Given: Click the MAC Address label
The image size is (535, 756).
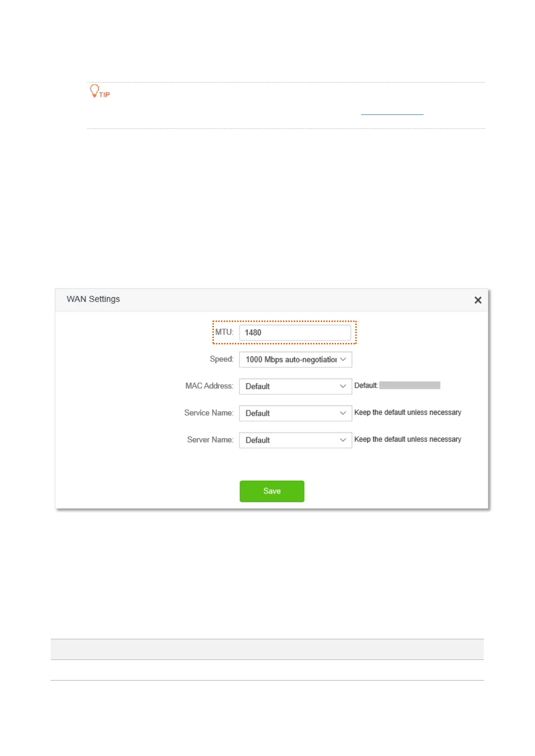Looking at the screenshot, I should click(209, 386).
